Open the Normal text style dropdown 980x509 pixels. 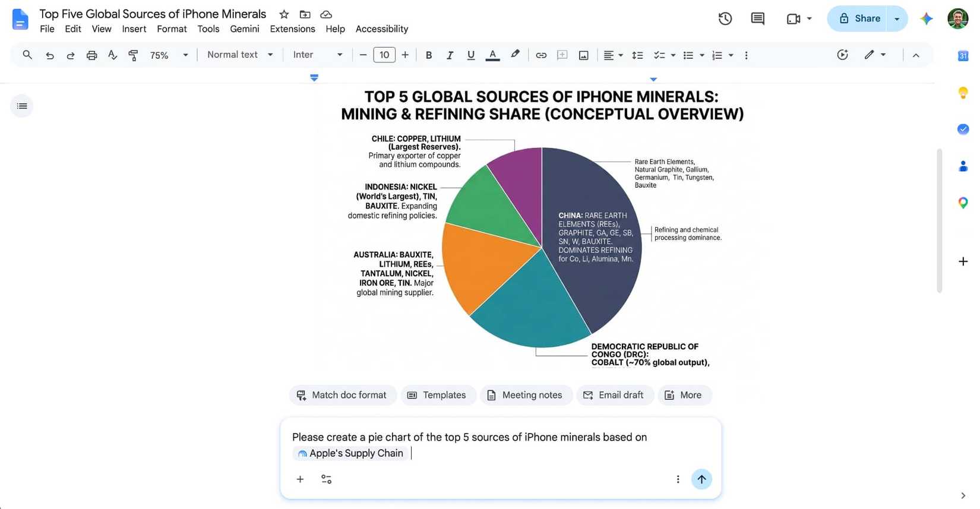240,55
